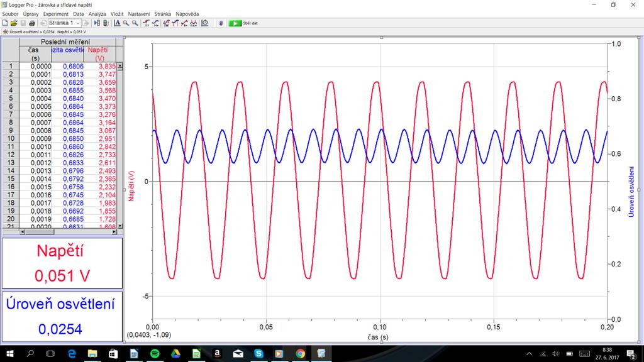The width and height of the screenshot is (644, 362).
Task: Open a file with the folder icon
Action: pyautogui.click(x=14, y=23)
